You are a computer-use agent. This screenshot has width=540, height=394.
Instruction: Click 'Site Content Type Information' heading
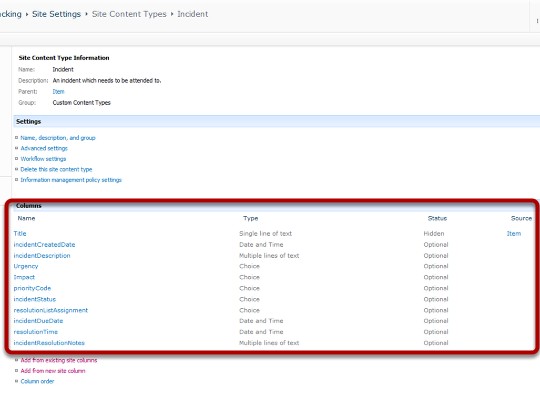point(64,58)
